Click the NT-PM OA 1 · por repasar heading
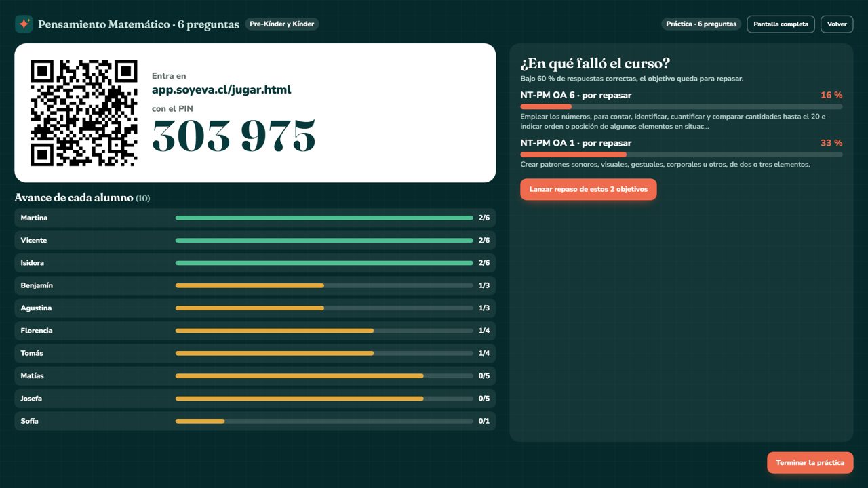The height and width of the screenshot is (488, 868). coord(576,143)
